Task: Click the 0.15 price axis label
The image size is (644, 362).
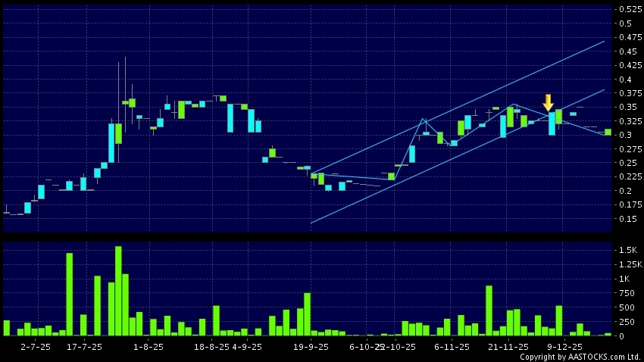Action: (626, 219)
